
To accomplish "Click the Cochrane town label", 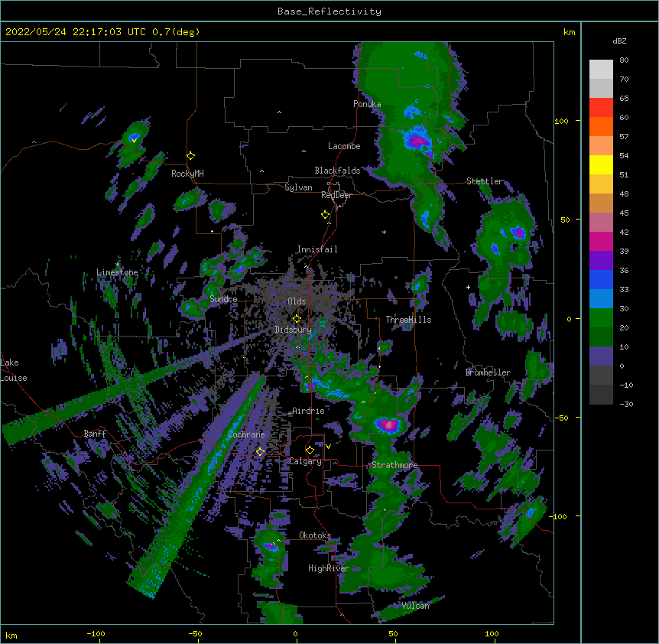I will point(246,434).
